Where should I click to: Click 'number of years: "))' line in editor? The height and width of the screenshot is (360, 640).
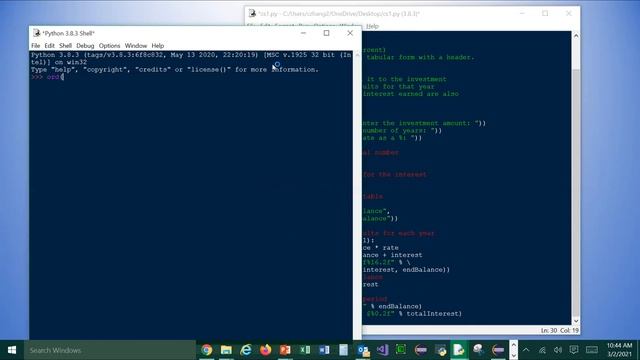(x=402, y=131)
